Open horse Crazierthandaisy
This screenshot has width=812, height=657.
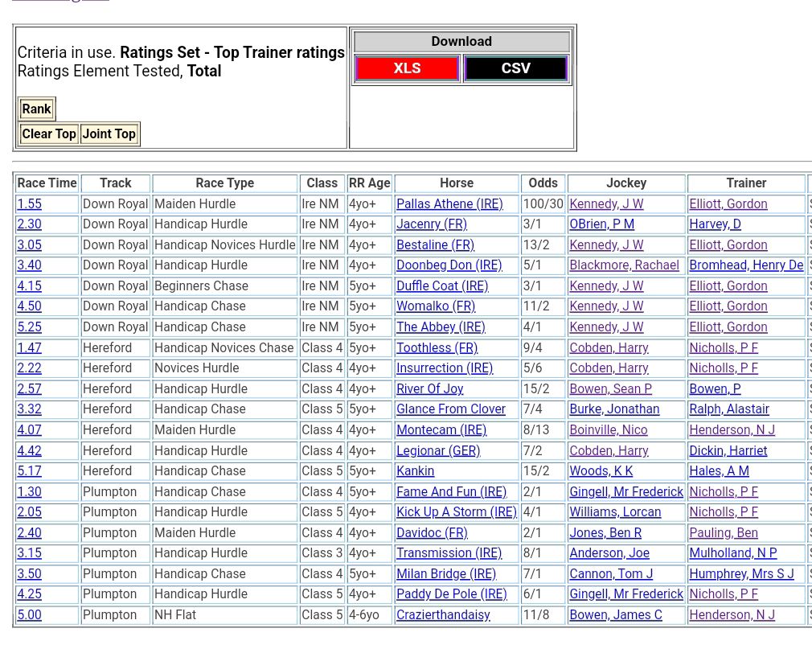(x=443, y=615)
